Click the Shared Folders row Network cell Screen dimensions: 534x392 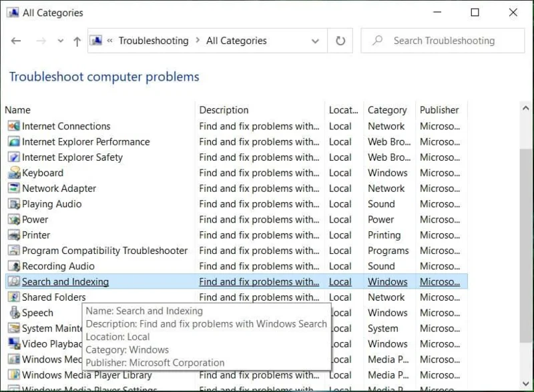[x=386, y=297]
